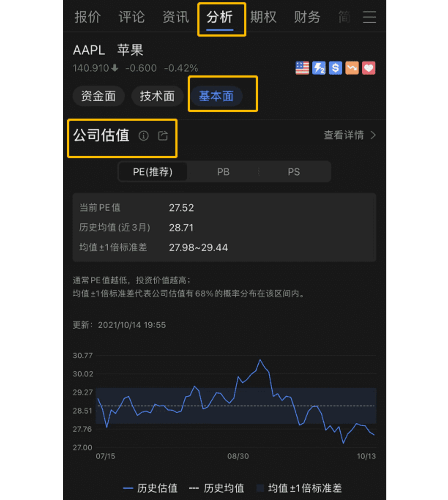Image resolution: width=448 pixels, height=500 pixels.
Task: Tap the 07/15 date on chart axis
Action: coord(105,456)
